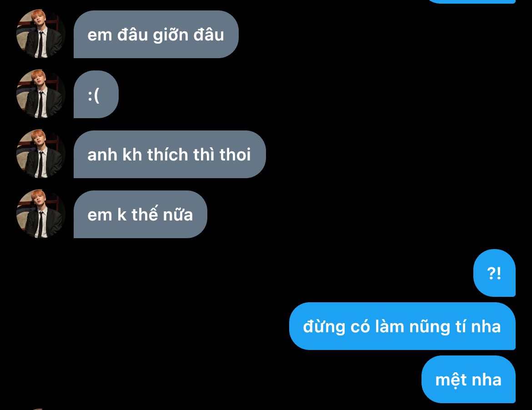The width and height of the screenshot is (532, 410).
Task: Tap the "em k thế nữa" gray bubble
Action: click(x=141, y=215)
